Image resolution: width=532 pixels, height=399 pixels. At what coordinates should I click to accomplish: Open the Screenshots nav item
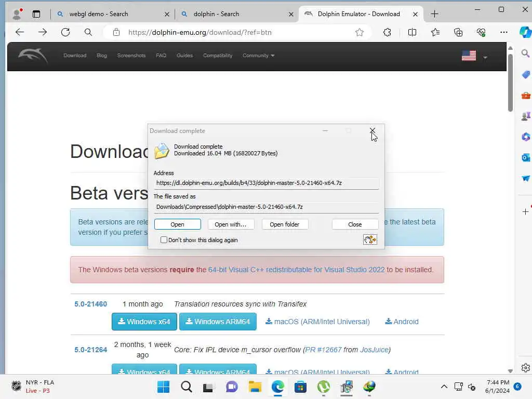click(131, 55)
